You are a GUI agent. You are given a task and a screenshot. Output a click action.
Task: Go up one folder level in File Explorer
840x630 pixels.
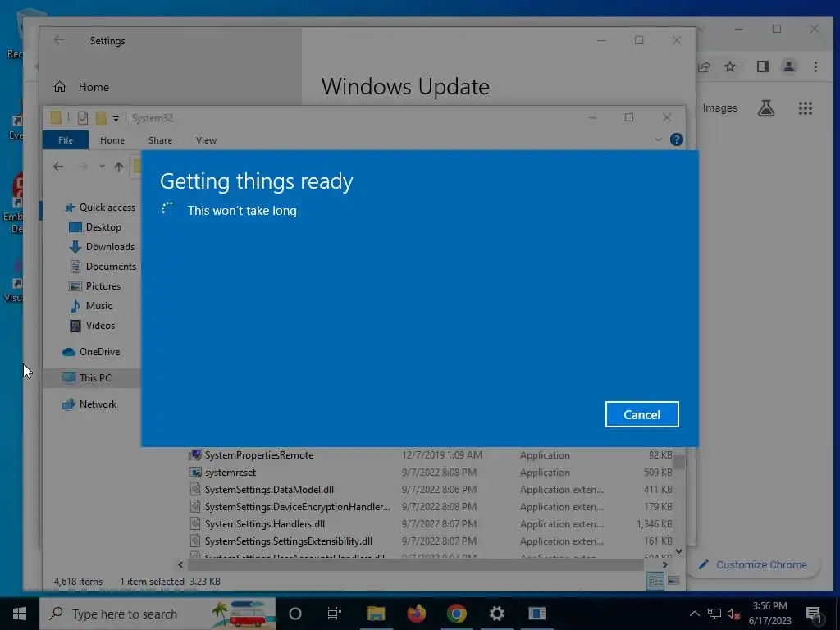(x=119, y=167)
